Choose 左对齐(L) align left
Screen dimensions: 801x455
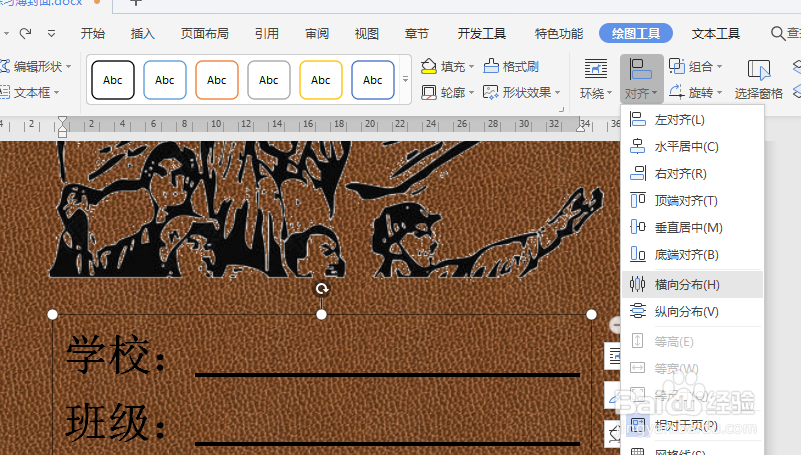click(x=692, y=119)
